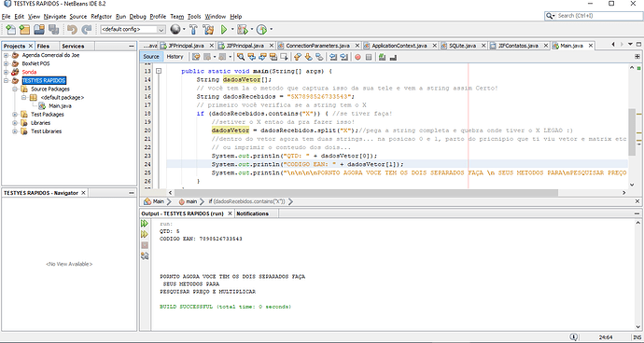The height and width of the screenshot is (343, 644).
Task: Open the Debug menu
Action: (x=137, y=17)
